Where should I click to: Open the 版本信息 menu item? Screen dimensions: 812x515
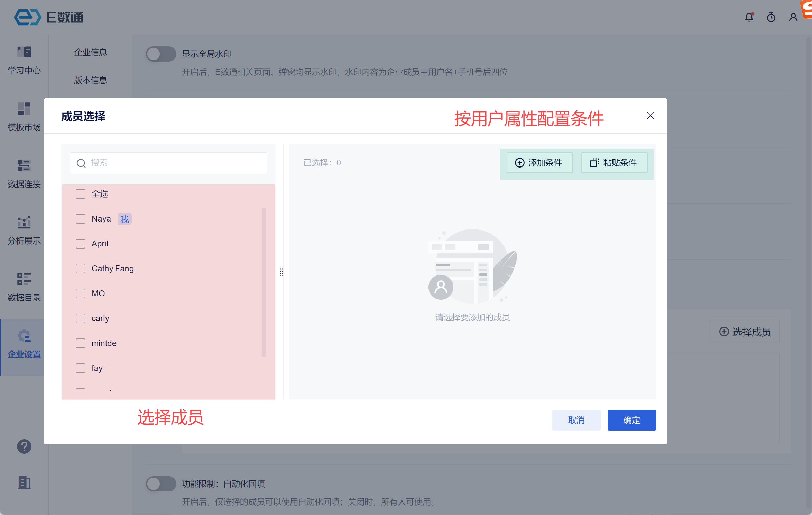[91, 80]
